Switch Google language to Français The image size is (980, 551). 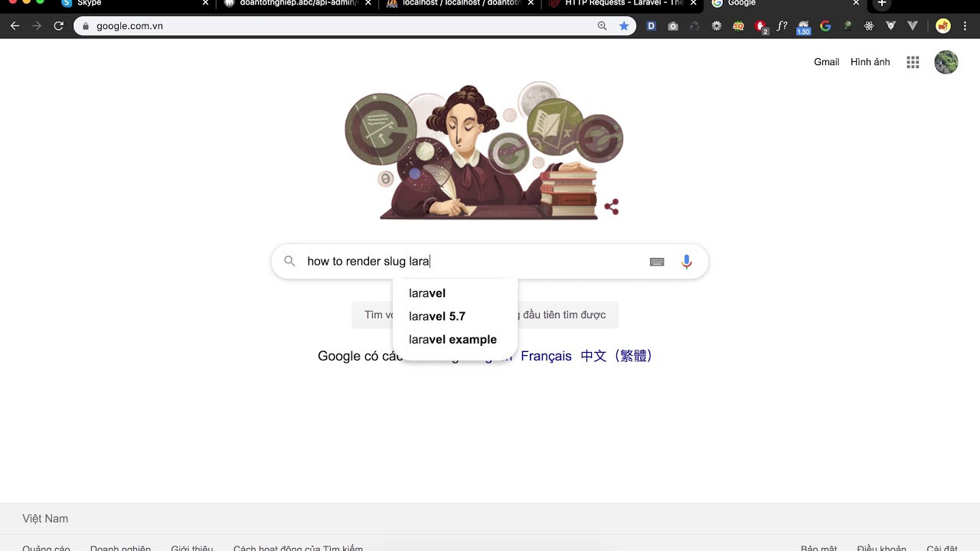[546, 356]
